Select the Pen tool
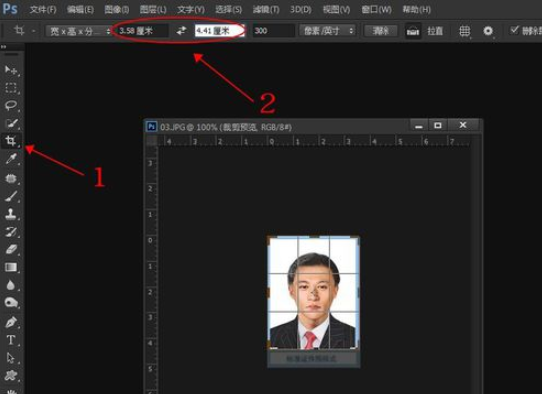 point(11,322)
